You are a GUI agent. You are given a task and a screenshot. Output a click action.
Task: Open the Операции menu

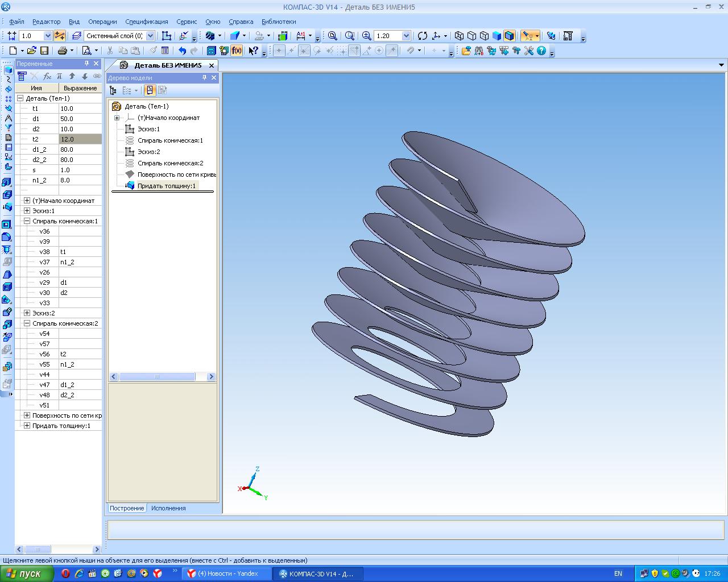[102, 22]
